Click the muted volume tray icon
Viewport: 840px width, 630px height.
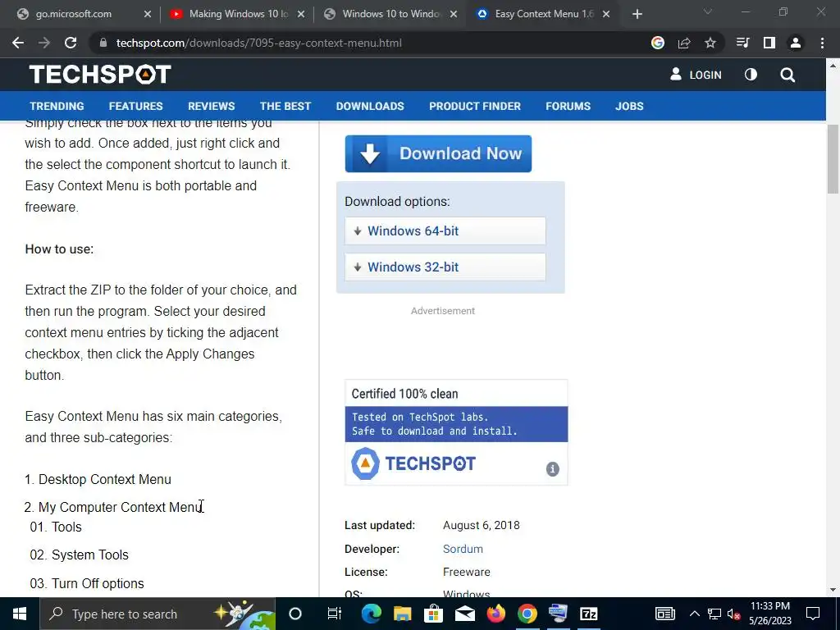pos(734,614)
